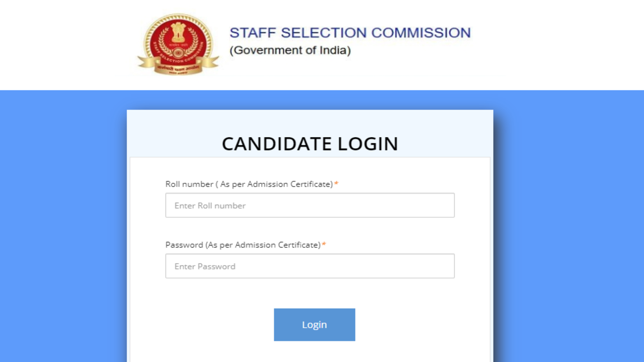Click the (Government of India) subtitle
The height and width of the screenshot is (362, 644).
click(x=290, y=50)
